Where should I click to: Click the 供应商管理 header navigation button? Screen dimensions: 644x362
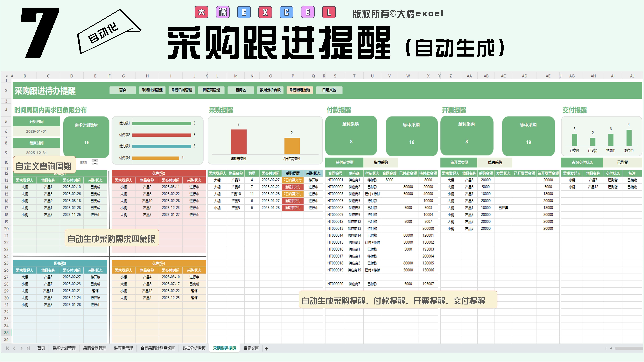pos(211,90)
